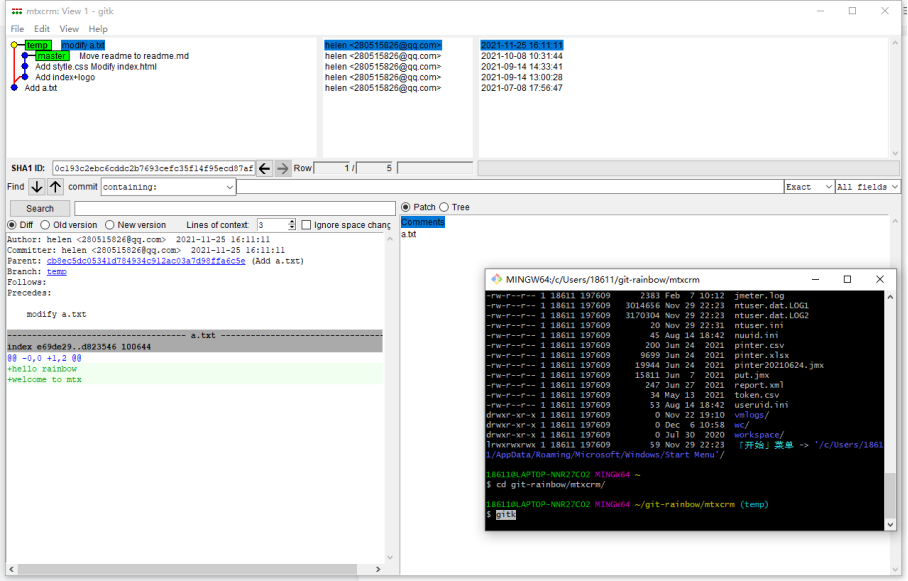Close the MINGW64 terminal window
The width and height of the screenshot is (908, 581).
[x=880, y=279]
